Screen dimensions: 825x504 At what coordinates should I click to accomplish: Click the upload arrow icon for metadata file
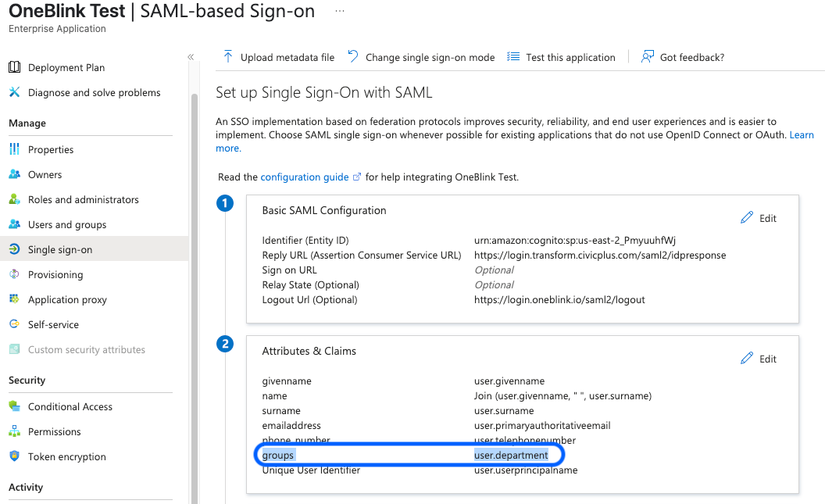[228, 56]
